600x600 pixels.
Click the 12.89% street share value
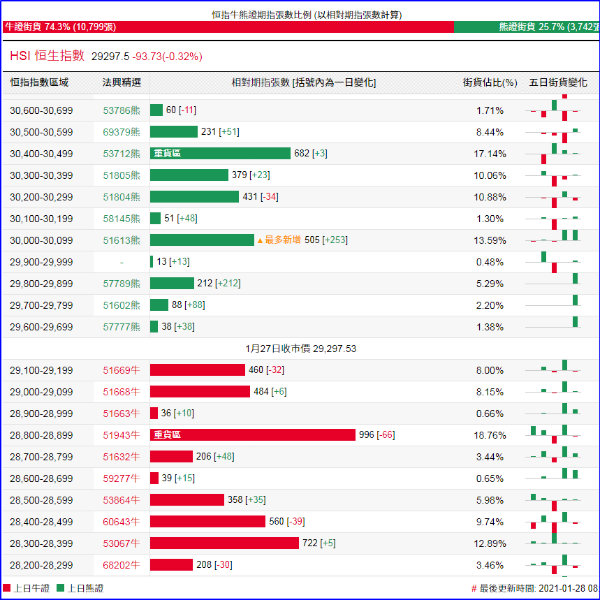coord(490,543)
